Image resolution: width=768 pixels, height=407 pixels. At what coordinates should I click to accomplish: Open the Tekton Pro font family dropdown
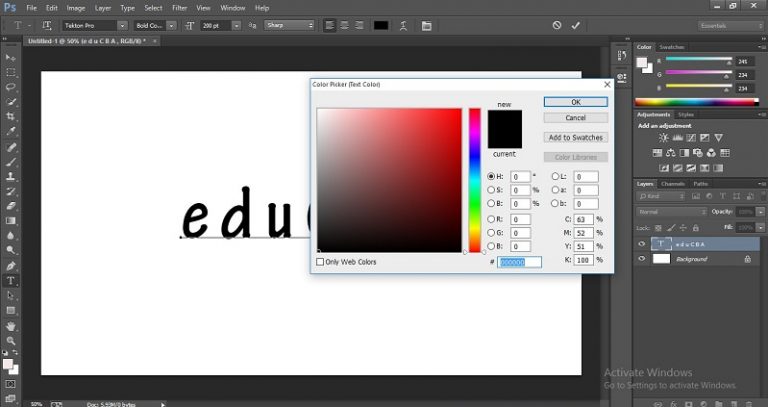[x=95, y=25]
